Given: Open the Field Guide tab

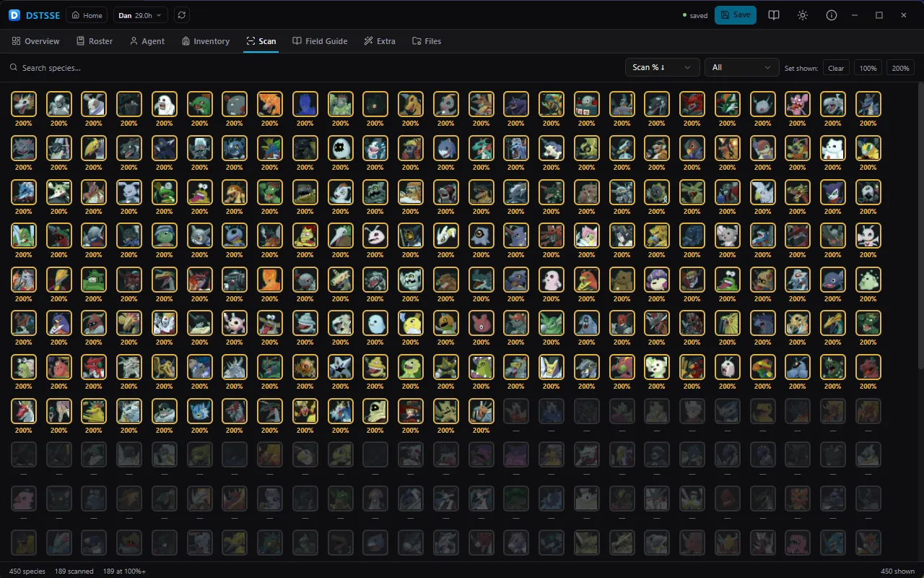Looking at the screenshot, I should [320, 41].
